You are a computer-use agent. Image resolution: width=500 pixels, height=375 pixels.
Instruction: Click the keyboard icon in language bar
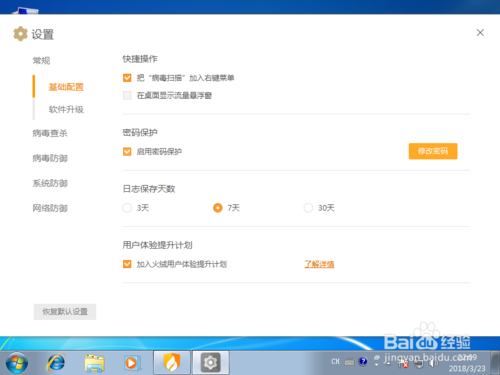coord(349,362)
